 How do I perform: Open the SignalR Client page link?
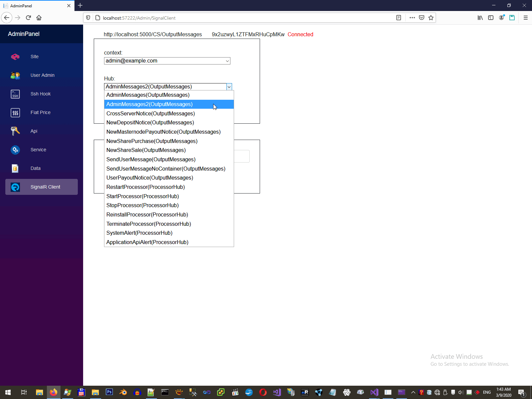(45, 187)
